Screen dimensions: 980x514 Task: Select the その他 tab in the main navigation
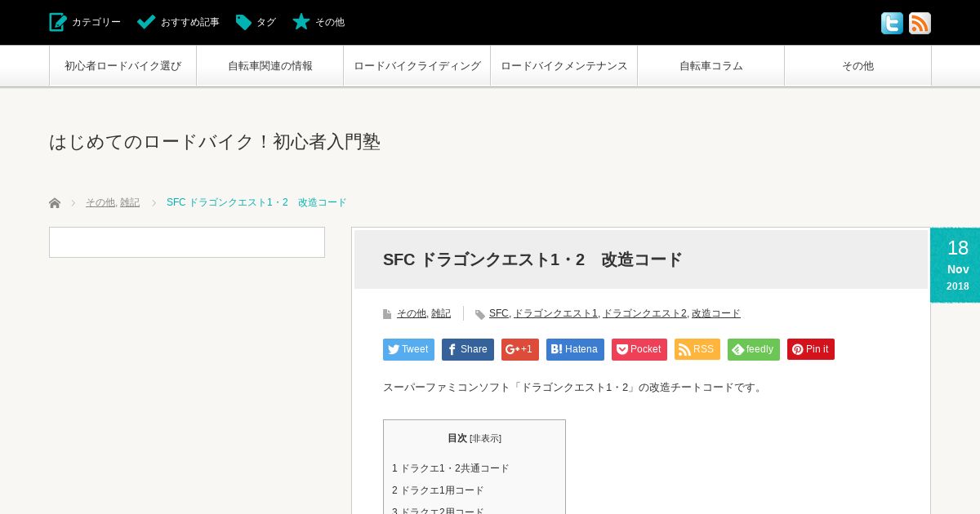(x=857, y=66)
